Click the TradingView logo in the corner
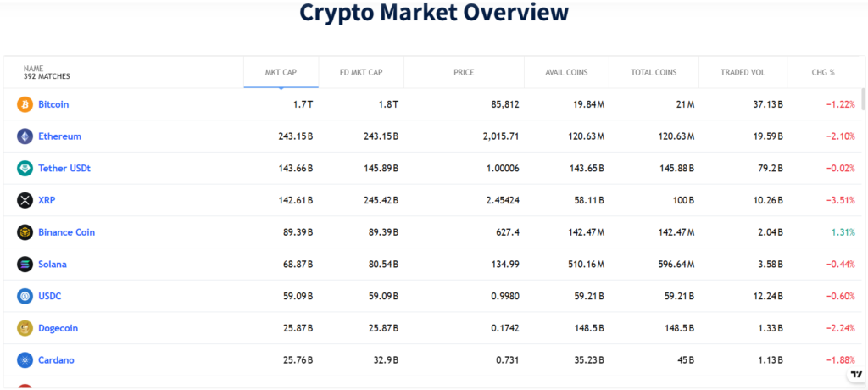 (x=855, y=374)
